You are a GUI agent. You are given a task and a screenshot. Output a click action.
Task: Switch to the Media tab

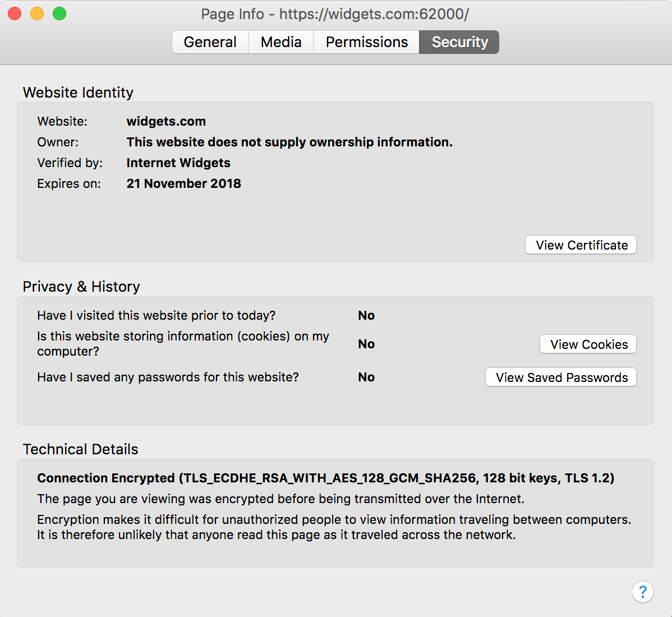[280, 42]
